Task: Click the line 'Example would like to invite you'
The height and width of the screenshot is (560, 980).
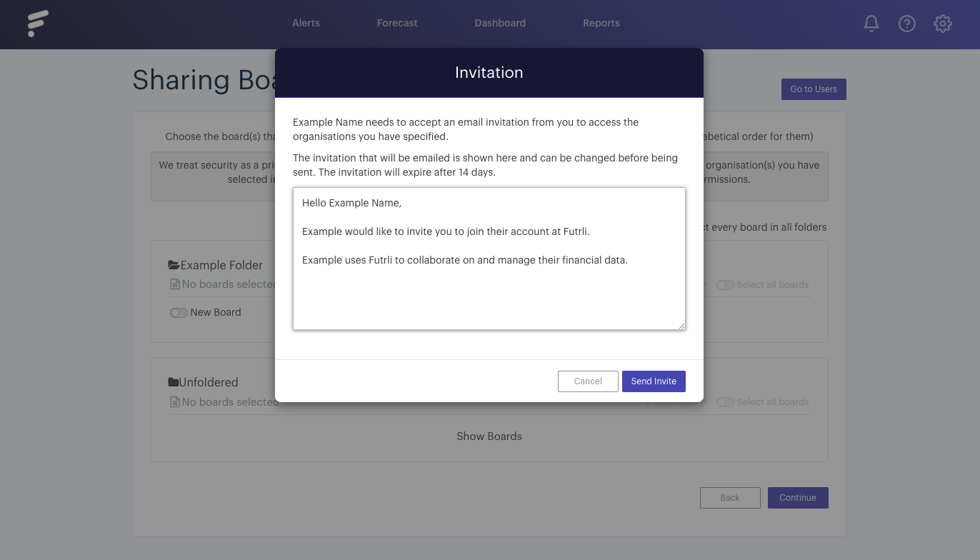Action: tap(446, 231)
